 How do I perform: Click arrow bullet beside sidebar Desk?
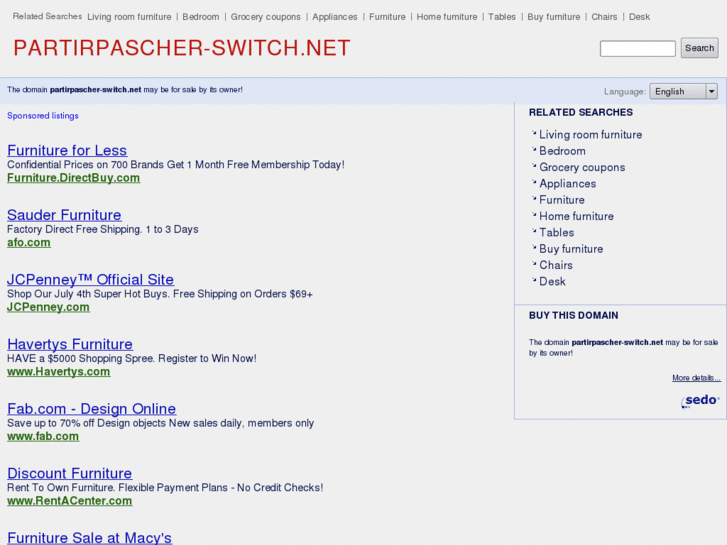pyautogui.click(x=534, y=280)
